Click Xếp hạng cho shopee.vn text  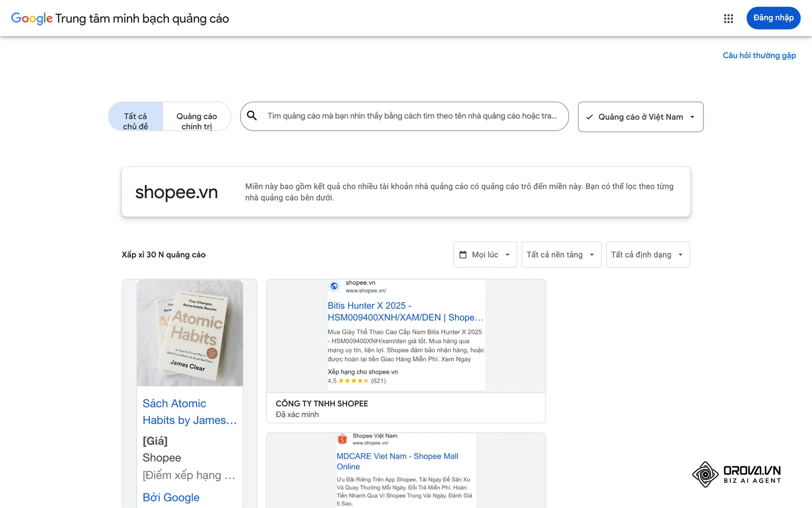362,372
